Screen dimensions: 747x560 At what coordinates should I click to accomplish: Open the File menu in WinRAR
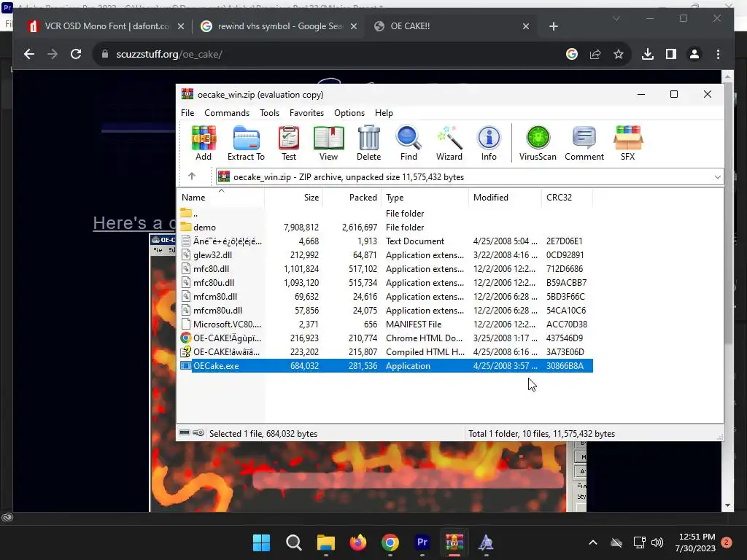pos(187,113)
